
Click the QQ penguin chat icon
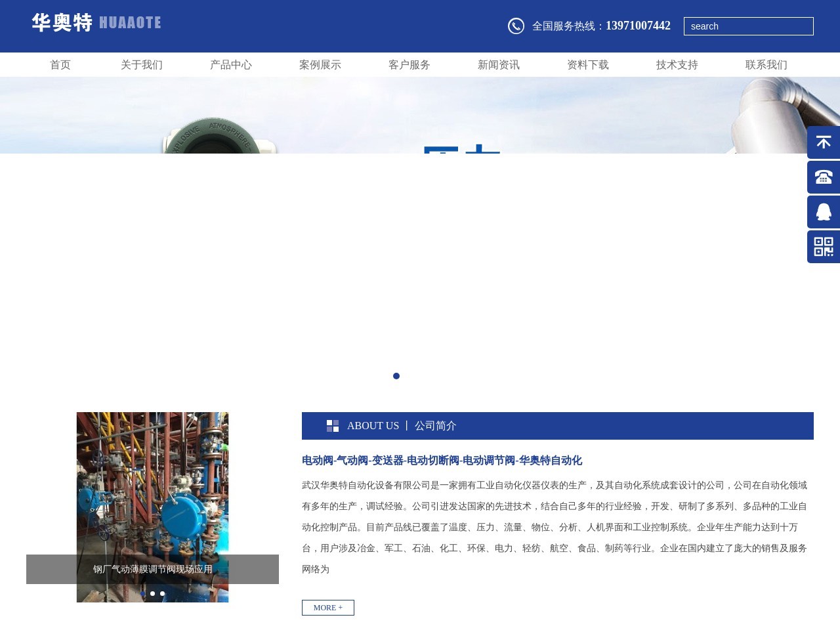(823, 212)
